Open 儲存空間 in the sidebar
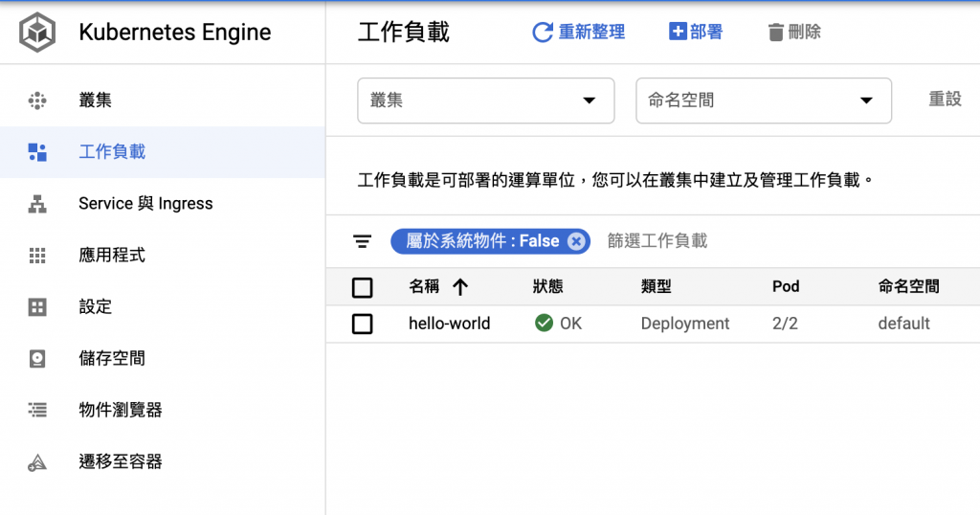 [x=163, y=358]
